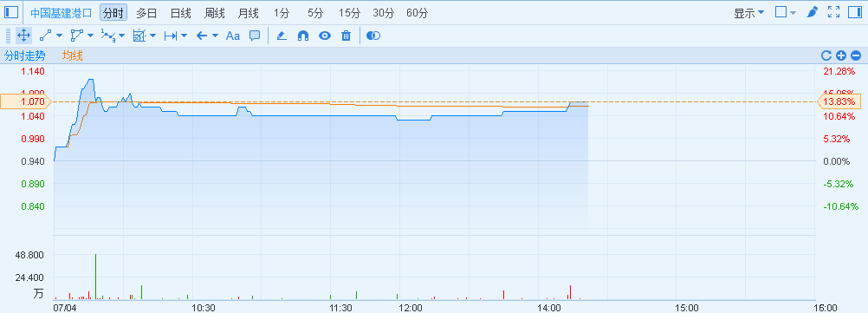
Task: Select the left arrow annotation tool
Action: click(202, 36)
